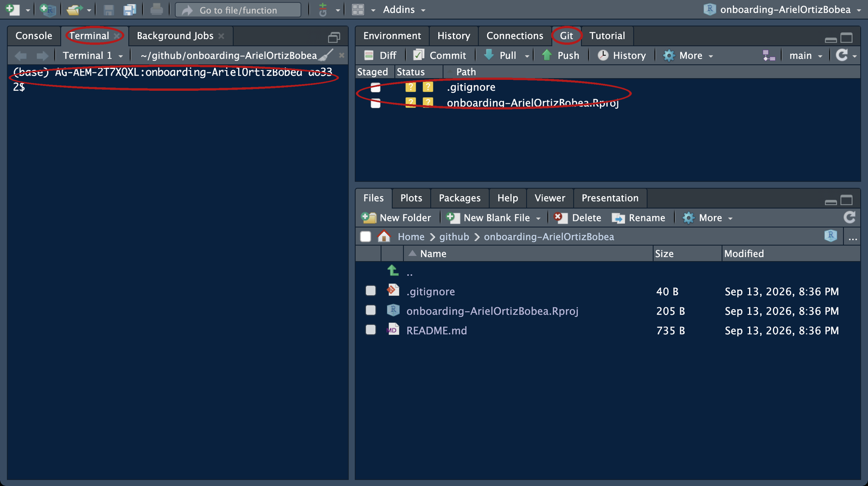Check the .gitignore file in the Files list
868x486 pixels.
tap(371, 291)
